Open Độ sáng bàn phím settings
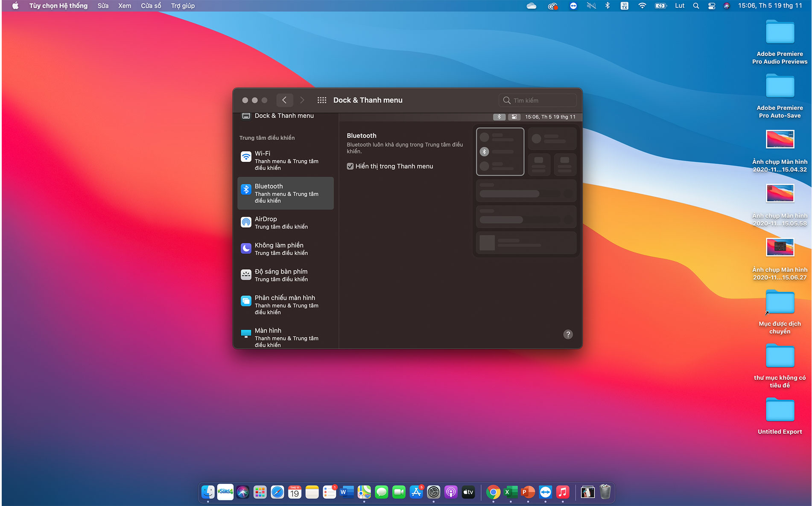Viewport: 812px width, 506px height. (x=285, y=275)
